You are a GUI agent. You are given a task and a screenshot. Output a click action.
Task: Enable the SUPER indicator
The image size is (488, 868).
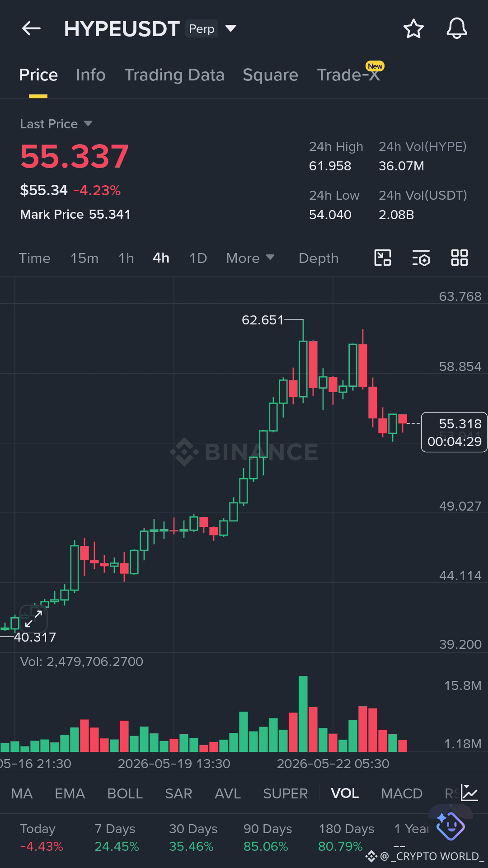[286, 793]
